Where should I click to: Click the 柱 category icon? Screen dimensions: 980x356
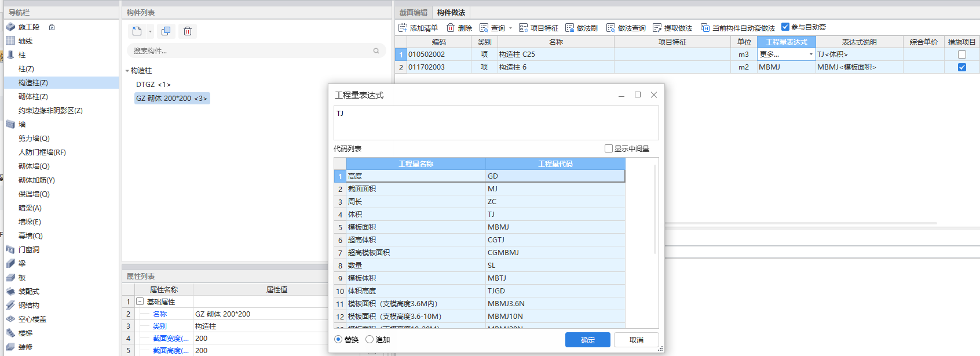click(10, 55)
